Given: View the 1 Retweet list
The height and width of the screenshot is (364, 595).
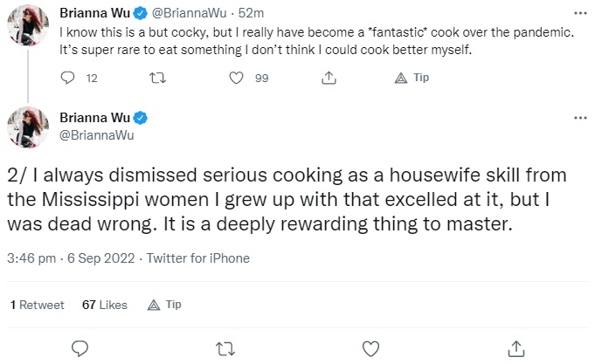Looking at the screenshot, I should click(x=38, y=305).
